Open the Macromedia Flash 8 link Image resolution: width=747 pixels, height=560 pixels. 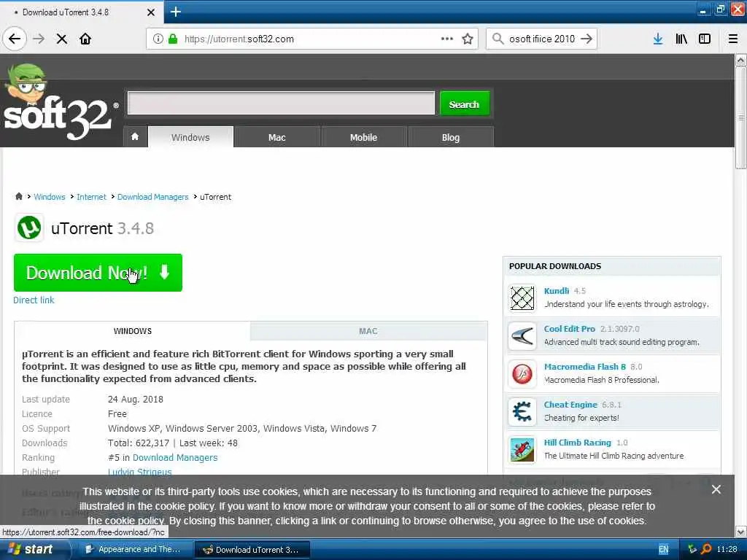[x=585, y=367]
